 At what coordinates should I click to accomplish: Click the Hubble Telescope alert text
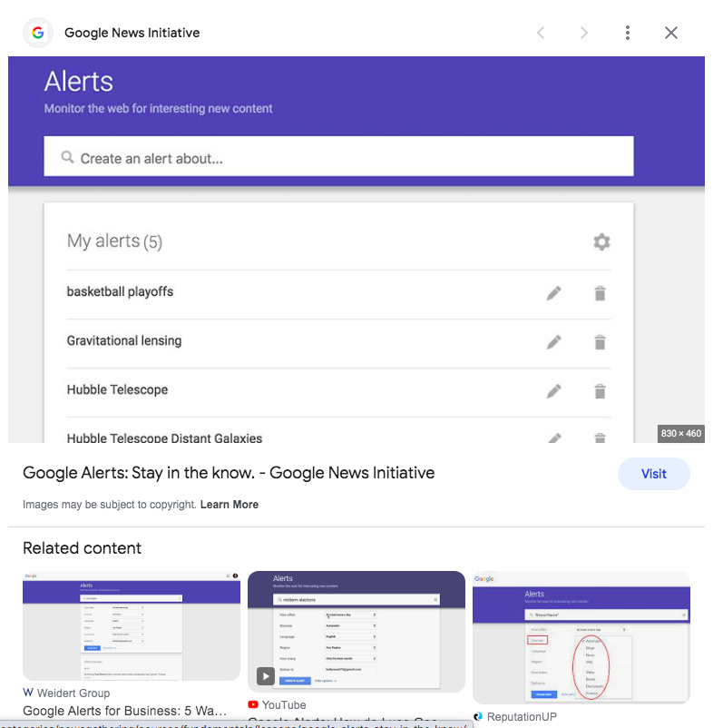[117, 389]
